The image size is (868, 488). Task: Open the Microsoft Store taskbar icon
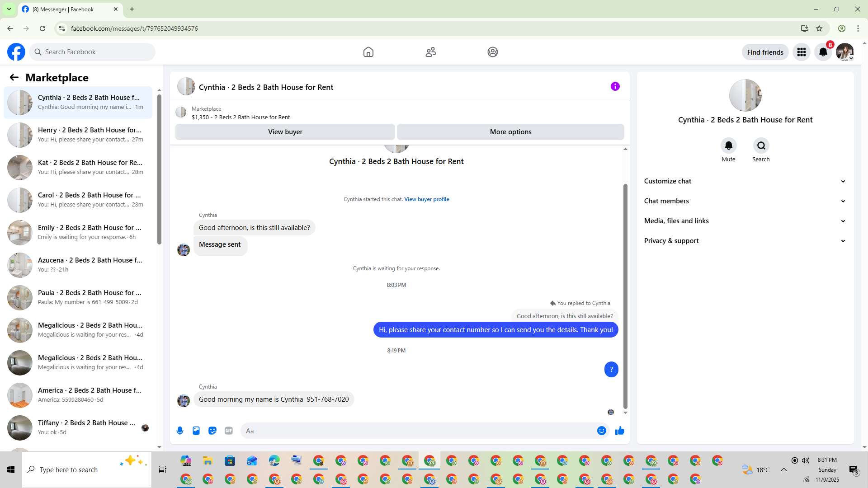pyautogui.click(x=230, y=460)
